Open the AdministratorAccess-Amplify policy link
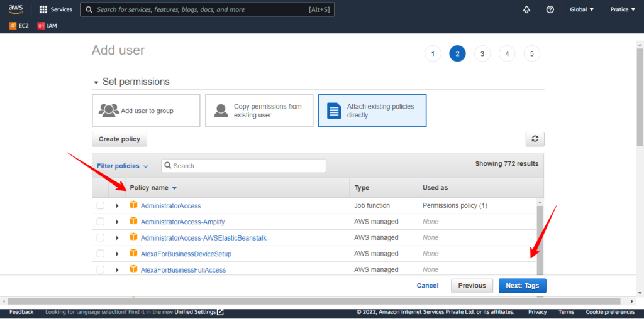 183,222
